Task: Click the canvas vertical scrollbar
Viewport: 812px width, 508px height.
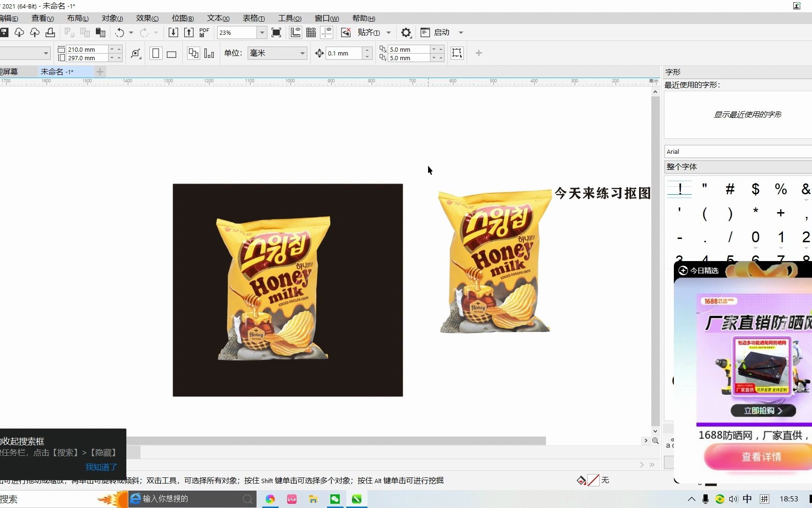Action: coord(655,261)
